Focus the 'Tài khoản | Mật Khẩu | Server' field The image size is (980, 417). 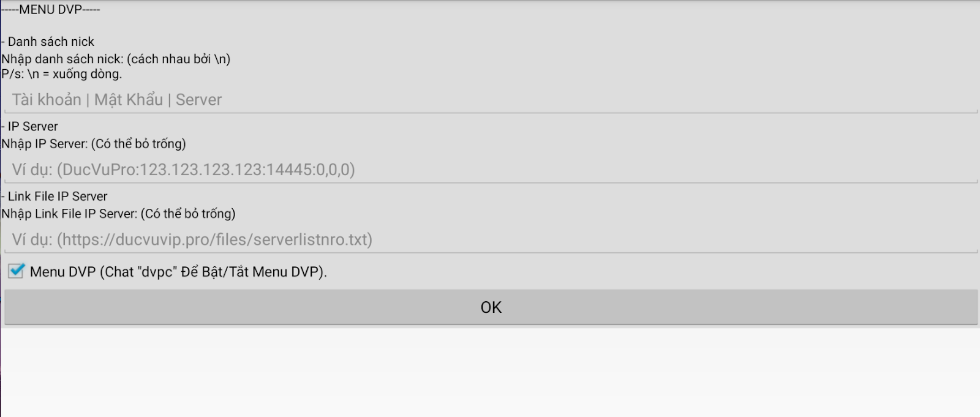click(x=490, y=100)
